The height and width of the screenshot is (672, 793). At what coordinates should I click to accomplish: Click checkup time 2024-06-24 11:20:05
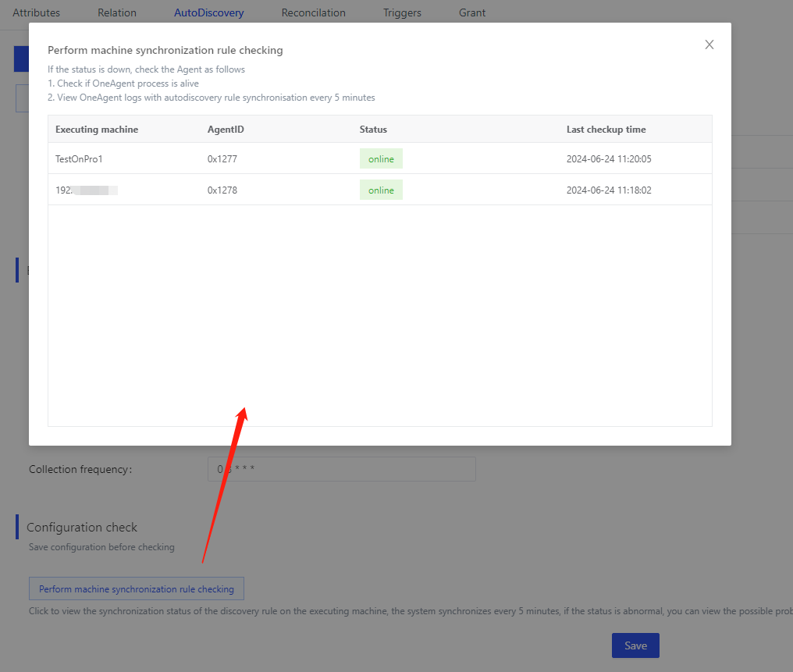click(609, 158)
